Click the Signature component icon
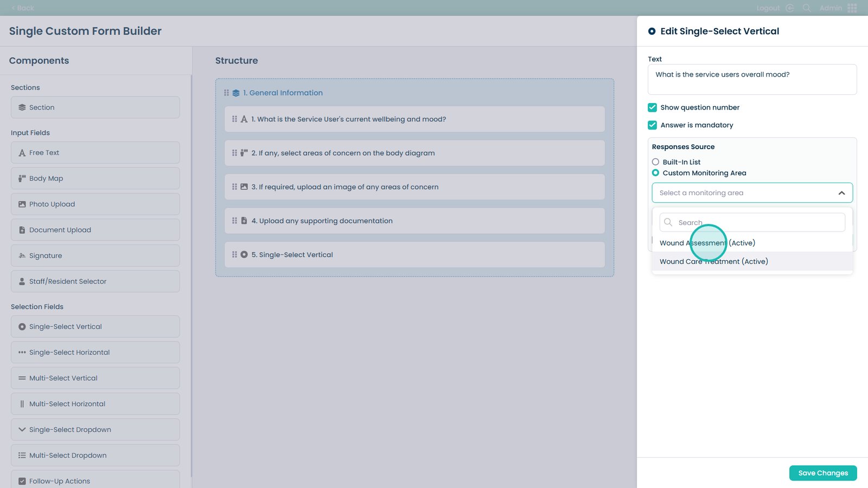Screen dimensions: 868x488 point(22,256)
